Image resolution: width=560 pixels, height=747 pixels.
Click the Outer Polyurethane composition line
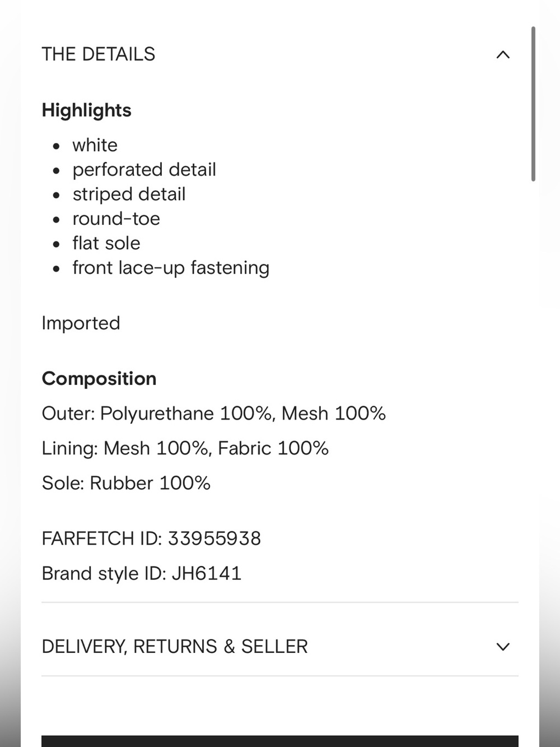click(214, 414)
